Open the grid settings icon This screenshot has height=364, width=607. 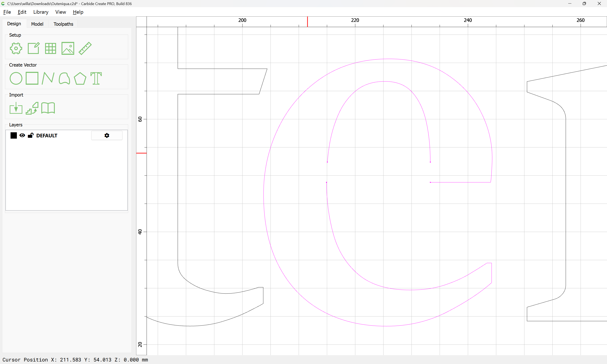click(51, 48)
